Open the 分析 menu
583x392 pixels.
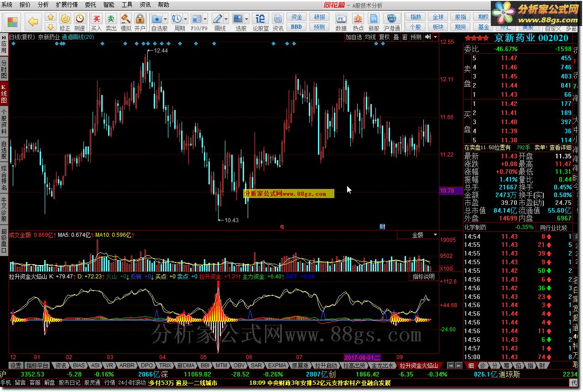click(x=43, y=5)
